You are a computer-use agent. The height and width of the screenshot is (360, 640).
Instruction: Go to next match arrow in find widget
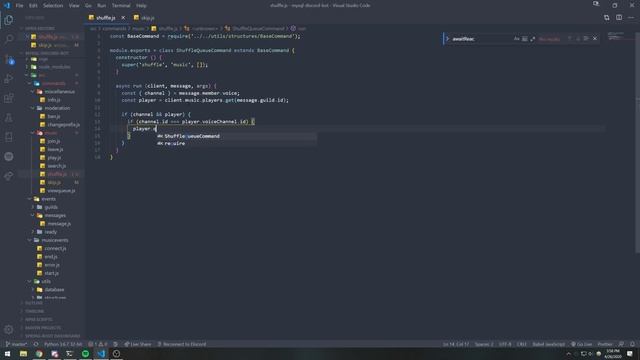578,39
